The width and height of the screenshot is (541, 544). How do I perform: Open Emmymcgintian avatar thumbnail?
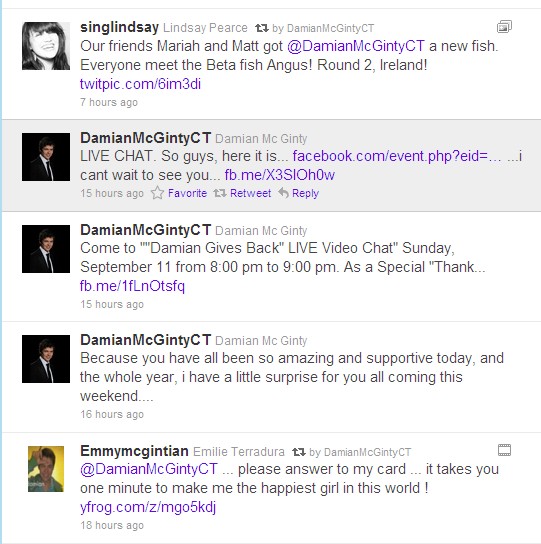pyautogui.click(x=46, y=469)
